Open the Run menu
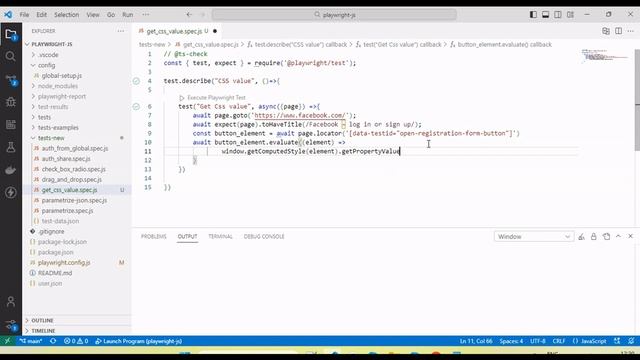 point(128,15)
